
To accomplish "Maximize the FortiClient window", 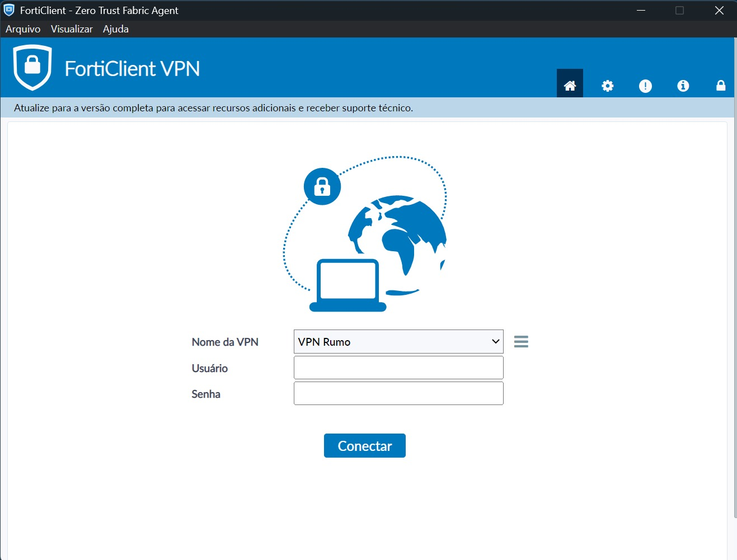I will tap(680, 10).
